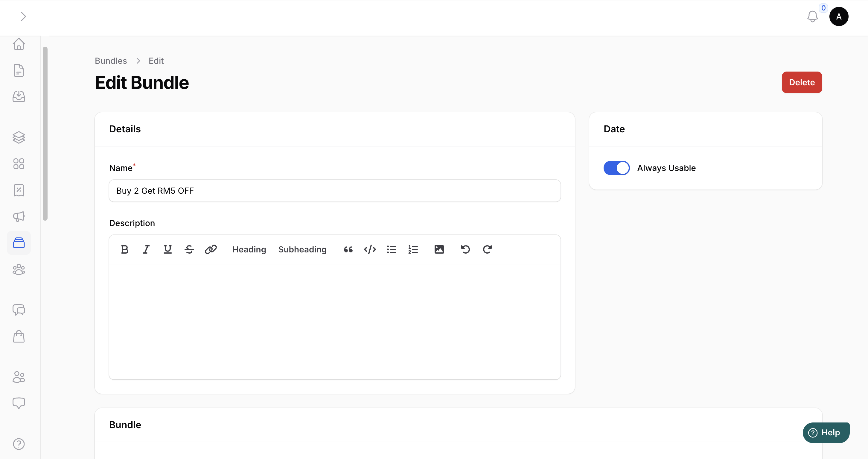Toggle the Always Usable switch

(616, 168)
